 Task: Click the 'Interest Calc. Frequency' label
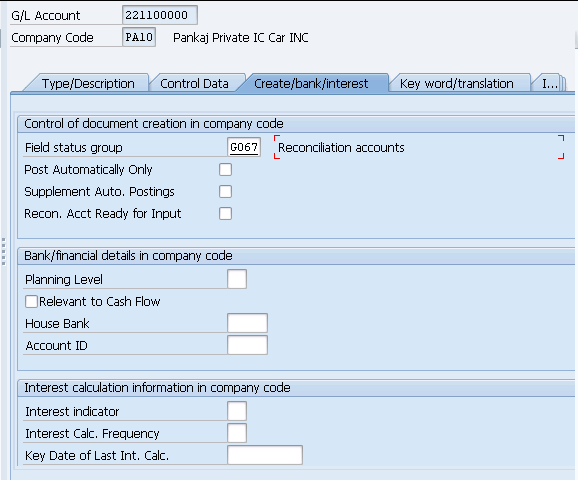tap(92, 433)
